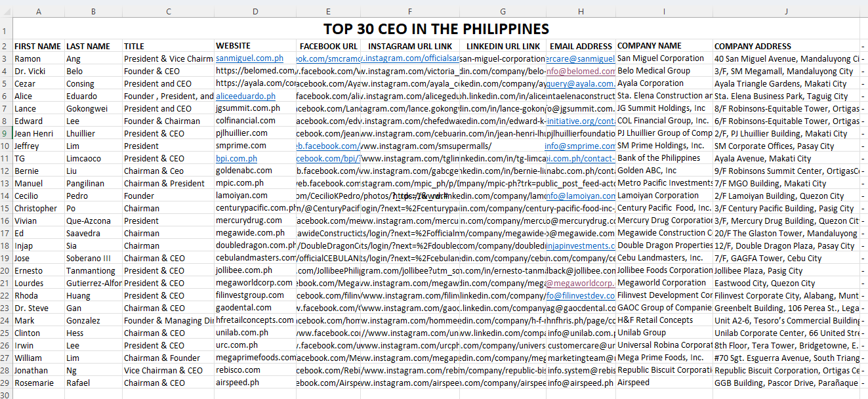The height and width of the screenshot is (399, 868).
Task: Open the belomed.com email link
Action: 581,71
